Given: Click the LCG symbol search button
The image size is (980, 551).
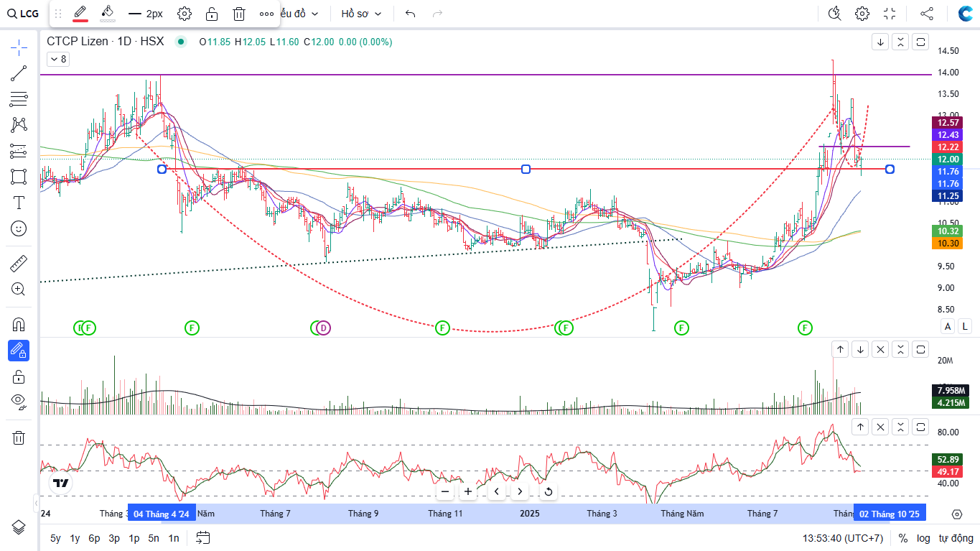Looking at the screenshot, I should coord(24,14).
